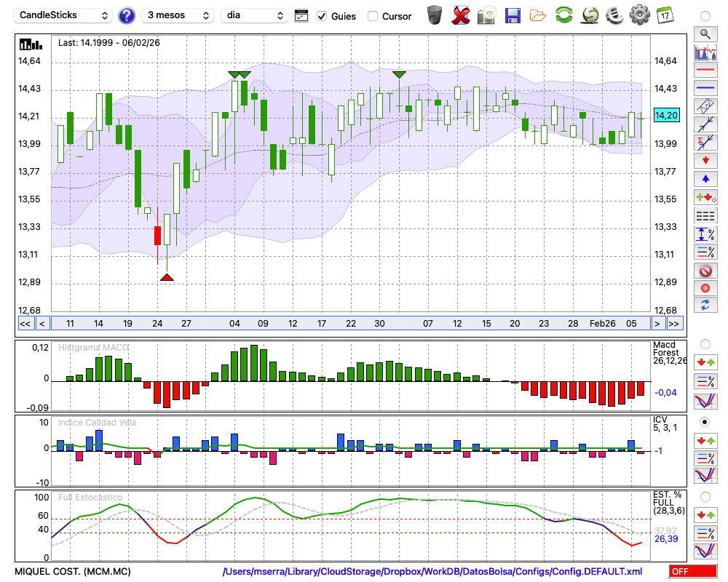
Task: Click the blue up arrow marker tool
Action: tap(705, 179)
